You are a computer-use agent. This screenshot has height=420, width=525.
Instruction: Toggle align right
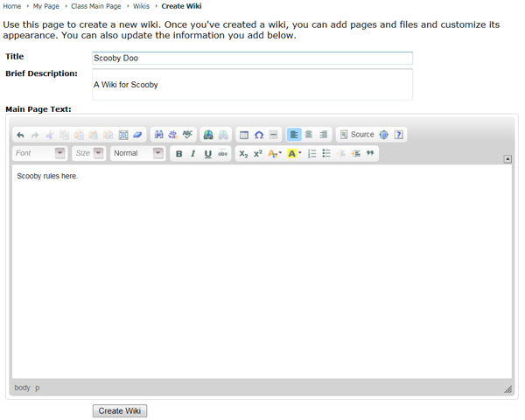point(324,135)
